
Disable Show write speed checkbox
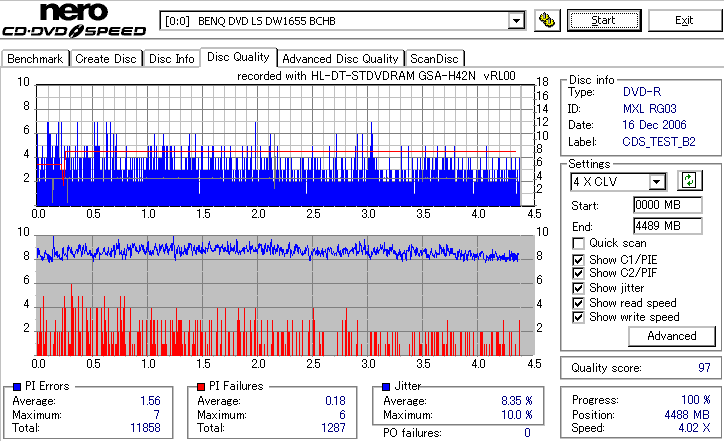pyautogui.click(x=578, y=317)
